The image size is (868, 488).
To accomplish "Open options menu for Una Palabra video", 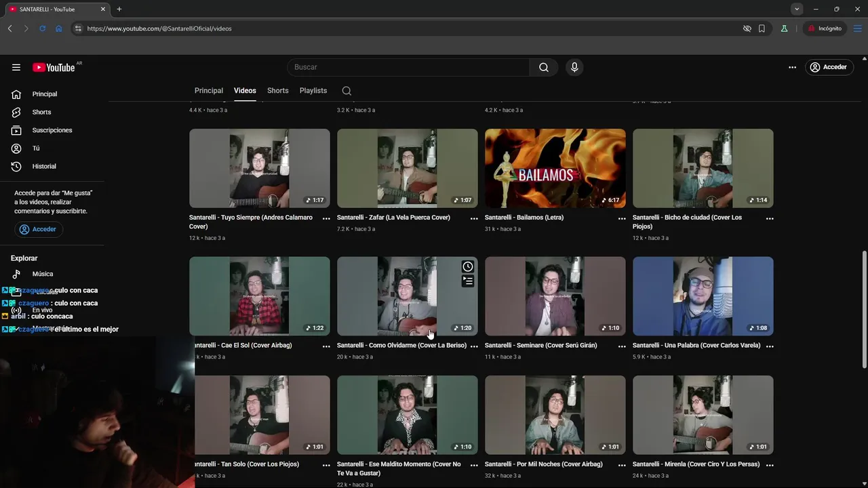I will click(770, 346).
